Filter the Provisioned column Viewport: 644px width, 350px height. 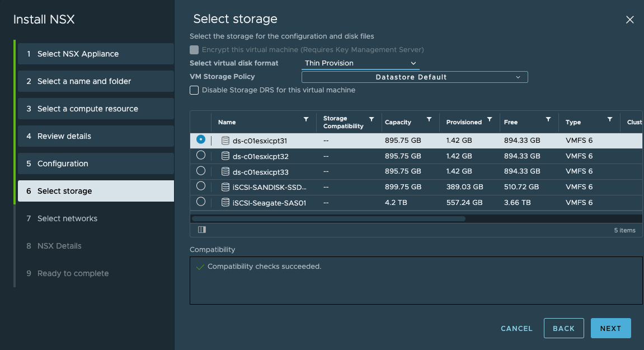[x=490, y=119]
